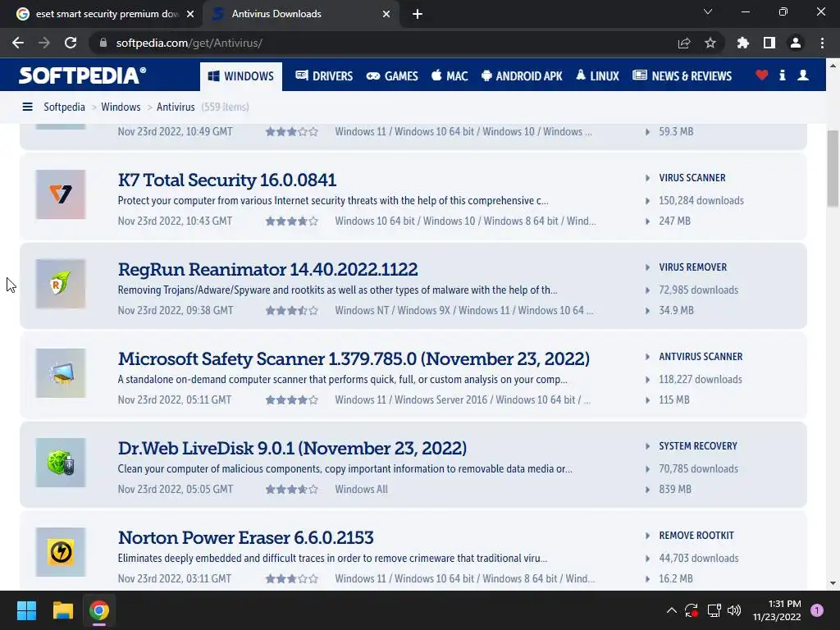
Task: Click the RegRun Reanimator app icon
Action: click(x=61, y=284)
